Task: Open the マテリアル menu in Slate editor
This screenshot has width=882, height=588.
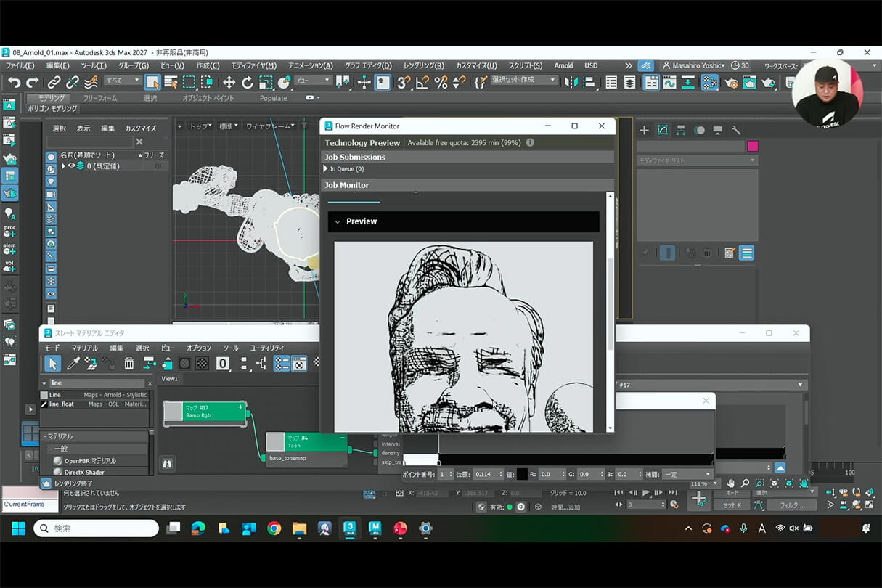Action: (84, 348)
